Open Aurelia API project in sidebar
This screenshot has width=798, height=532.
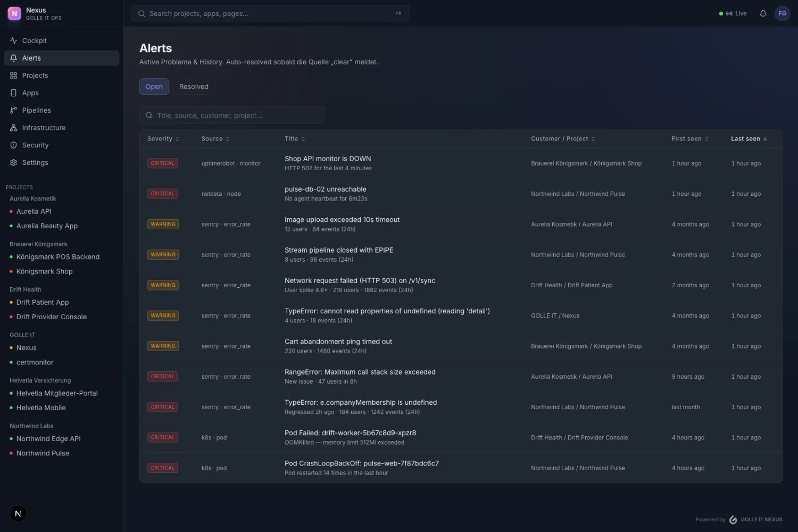pyautogui.click(x=62, y=211)
